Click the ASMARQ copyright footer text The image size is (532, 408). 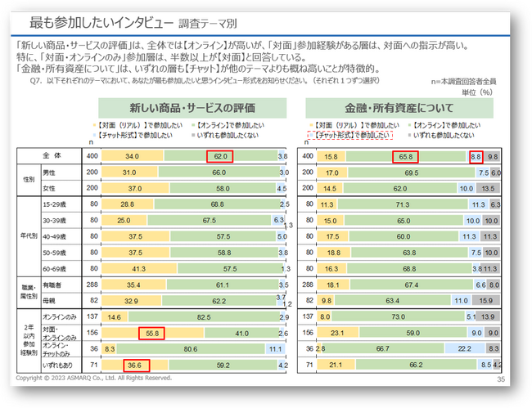click(x=94, y=378)
